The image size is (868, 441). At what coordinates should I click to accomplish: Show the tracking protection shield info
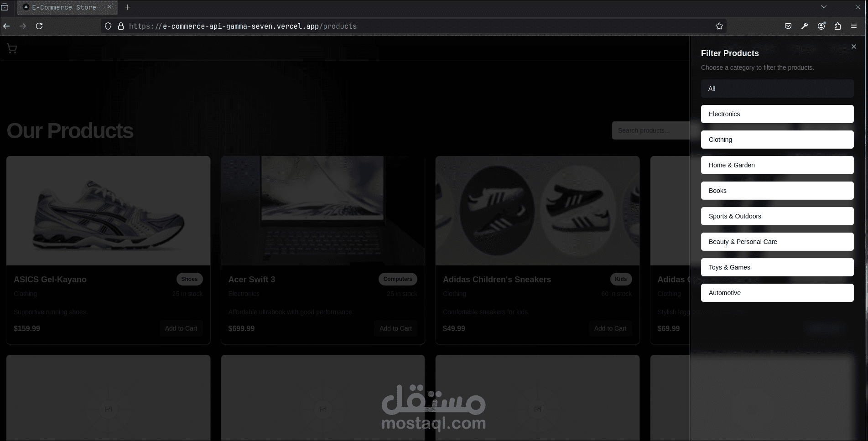(108, 26)
